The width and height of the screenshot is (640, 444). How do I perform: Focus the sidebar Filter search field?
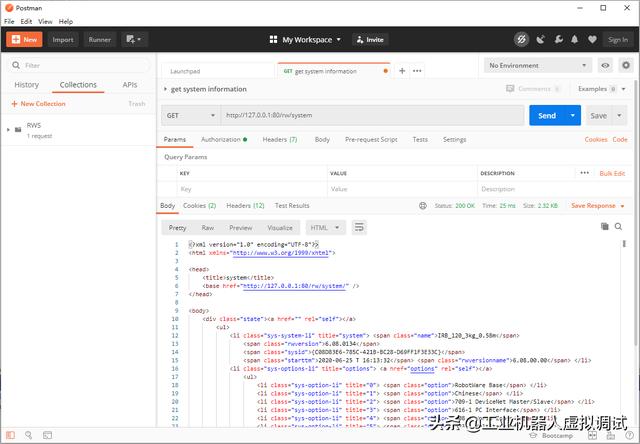pyautogui.click(x=78, y=65)
